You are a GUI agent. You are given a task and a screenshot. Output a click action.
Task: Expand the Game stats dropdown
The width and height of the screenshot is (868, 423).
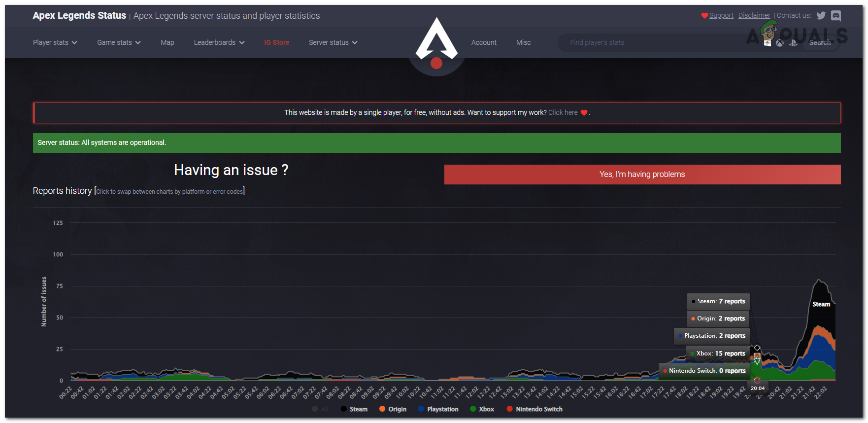click(119, 42)
